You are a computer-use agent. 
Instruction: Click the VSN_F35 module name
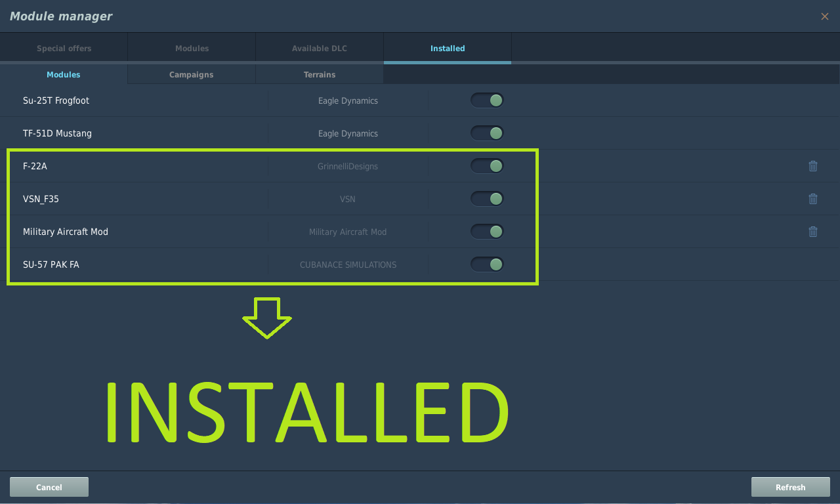coord(41,199)
